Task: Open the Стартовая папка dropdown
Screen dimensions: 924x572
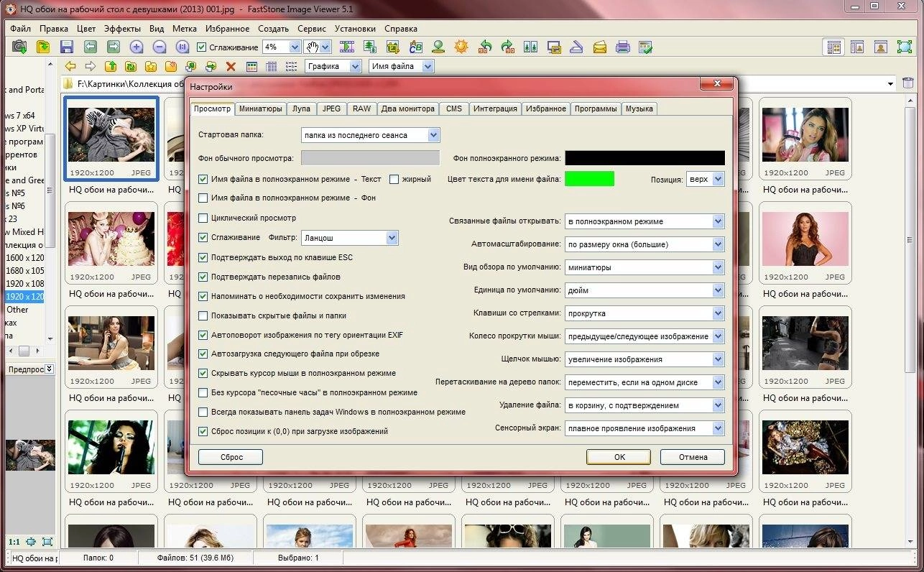Action: [371, 135]
